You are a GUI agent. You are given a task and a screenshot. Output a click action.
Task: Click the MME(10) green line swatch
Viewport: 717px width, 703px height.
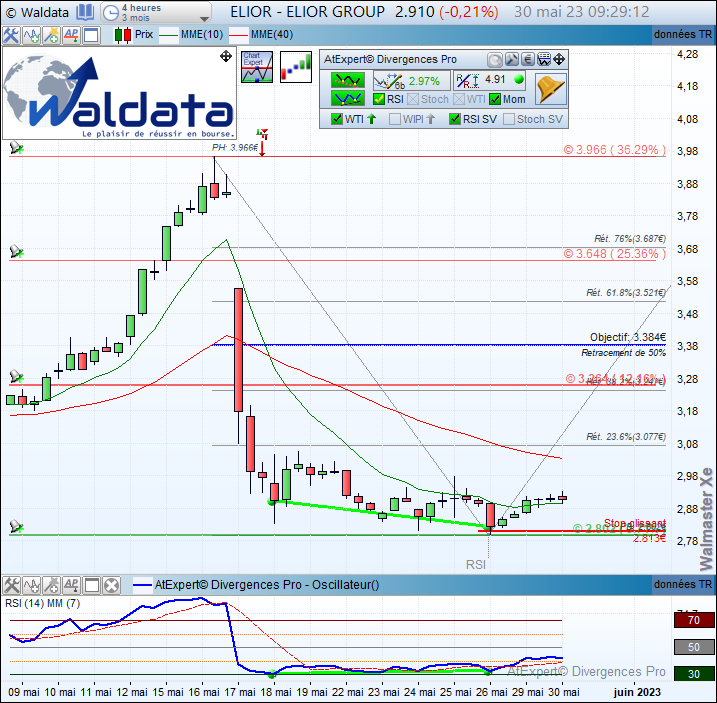(169, 35)
